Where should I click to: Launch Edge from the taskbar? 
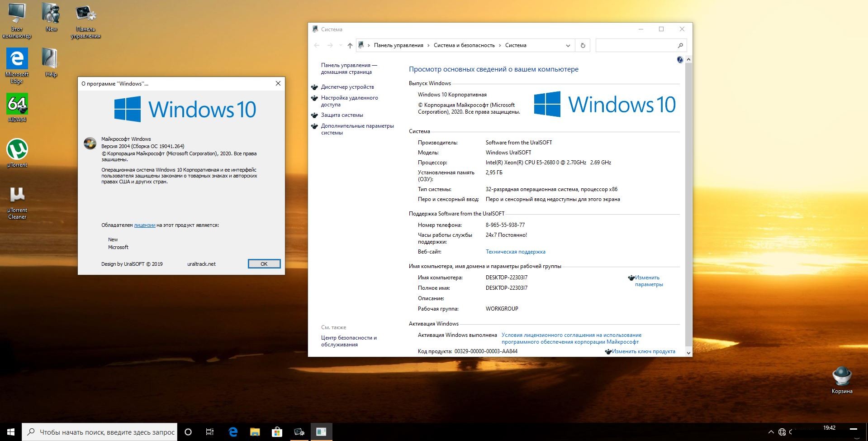[233, 432]
